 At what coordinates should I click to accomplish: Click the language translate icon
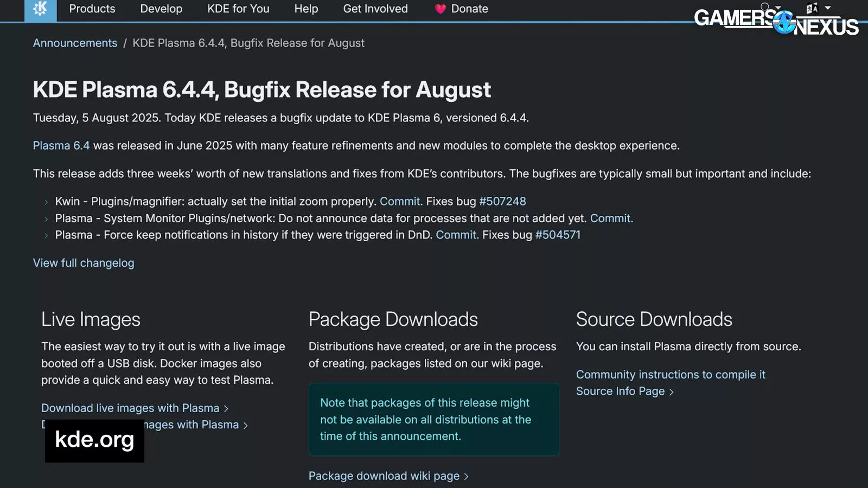coord(812,8)
